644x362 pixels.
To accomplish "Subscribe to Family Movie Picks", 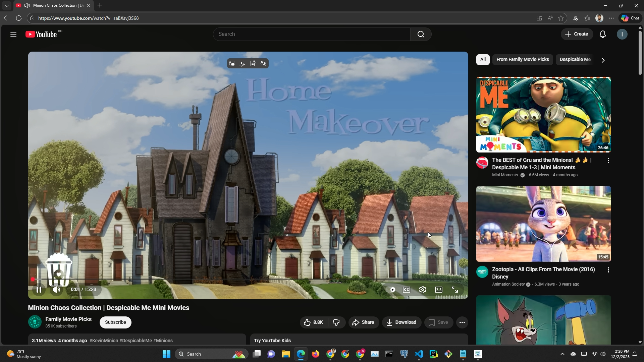I will pos(115,322).
